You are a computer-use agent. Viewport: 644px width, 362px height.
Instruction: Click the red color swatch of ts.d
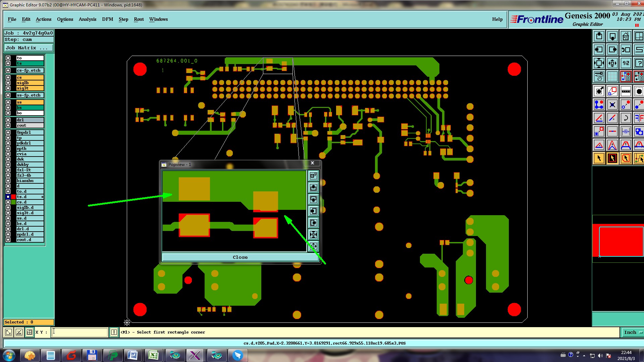click(x=13, y=197)
